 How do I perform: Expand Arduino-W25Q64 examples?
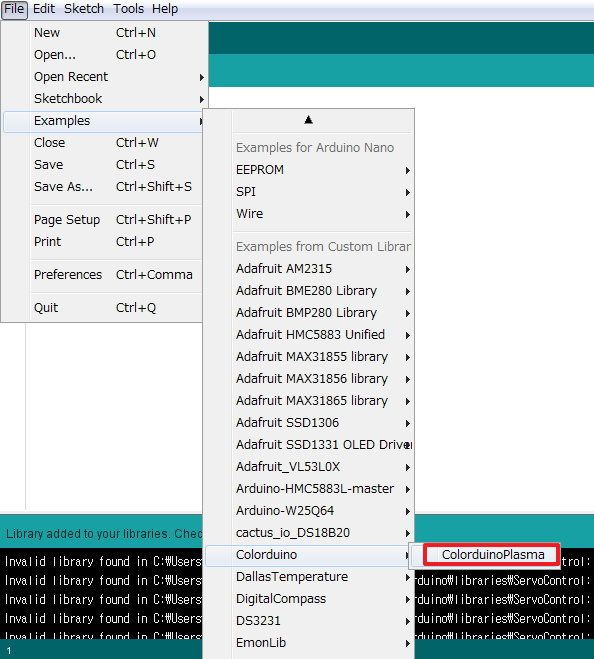pyautogui.click(x=309, y=511)
